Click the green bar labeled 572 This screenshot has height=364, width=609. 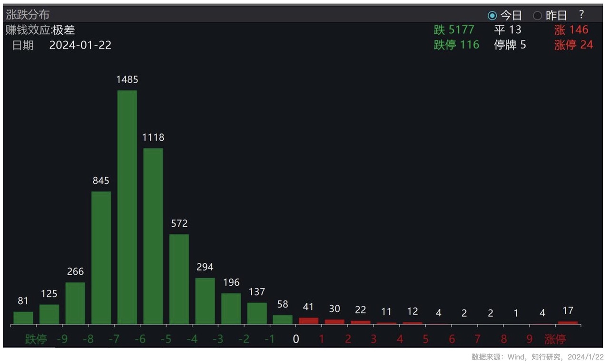pyautogui.click(x=179, y=279)
